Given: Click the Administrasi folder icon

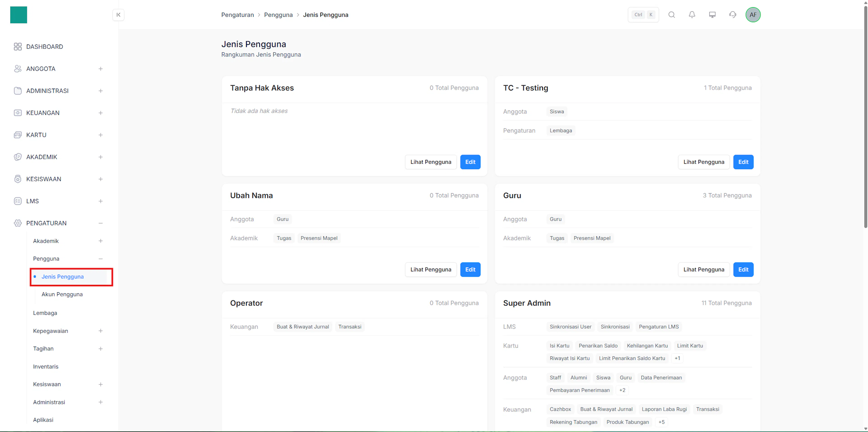Looking at the screenshot, I should tap(18, 91).
